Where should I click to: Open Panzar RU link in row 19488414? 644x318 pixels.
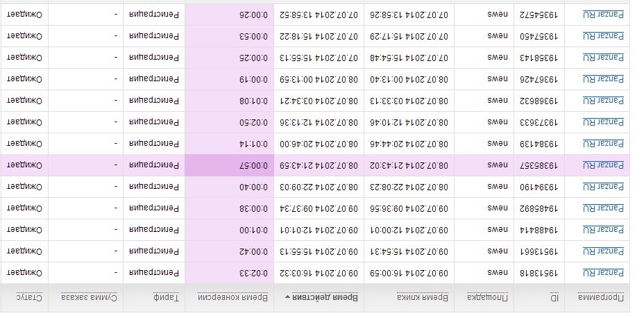[x=603, y=230]
